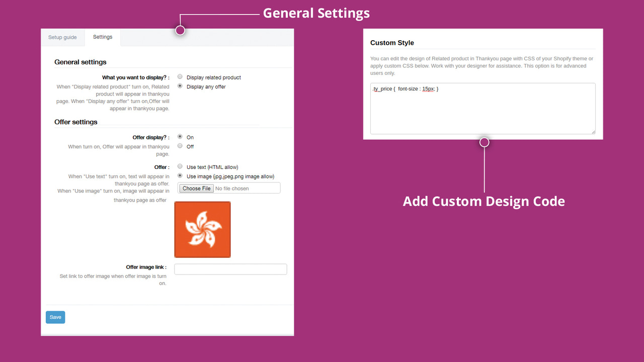Click the textarea resize handle
The height and width of the screenshot is (362, 644).
point(593,132)
